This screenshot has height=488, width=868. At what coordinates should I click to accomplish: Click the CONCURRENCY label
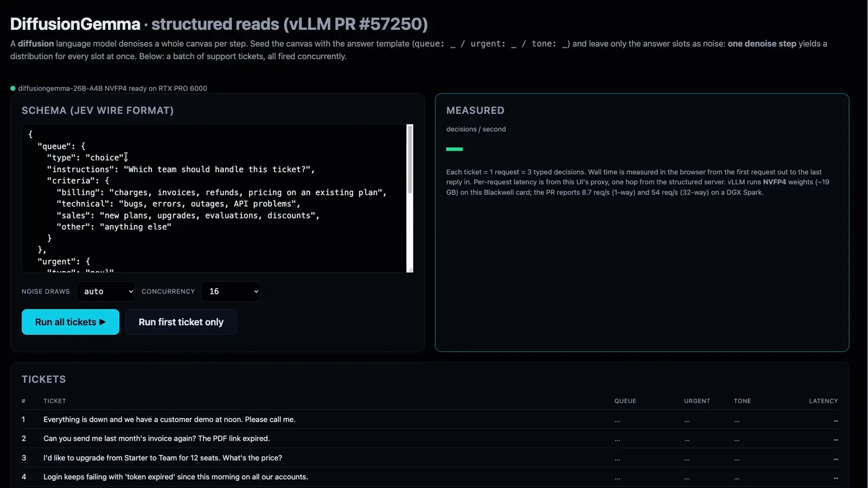[168, 292]
